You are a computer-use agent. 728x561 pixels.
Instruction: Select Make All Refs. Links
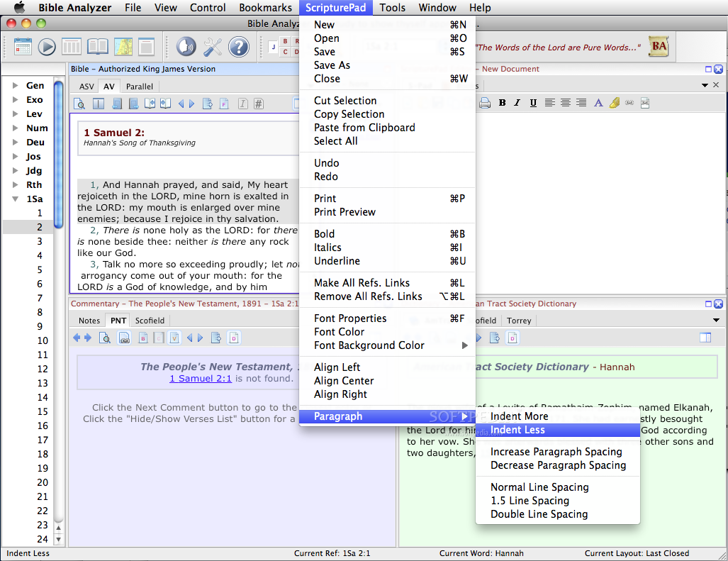(x=387, y=283)
